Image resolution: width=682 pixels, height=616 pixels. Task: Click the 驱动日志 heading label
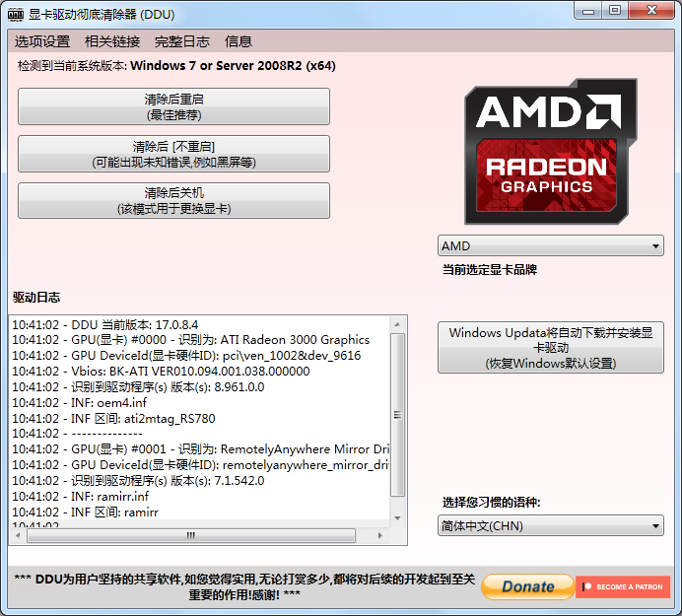click(36, 297)
